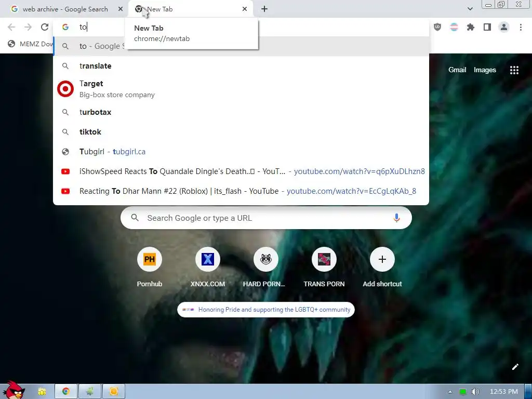The width and height of the screenshot is (532, 399).
Task: Pick the 'turbotax' suggestion
Action: click(x=241, y=112)
